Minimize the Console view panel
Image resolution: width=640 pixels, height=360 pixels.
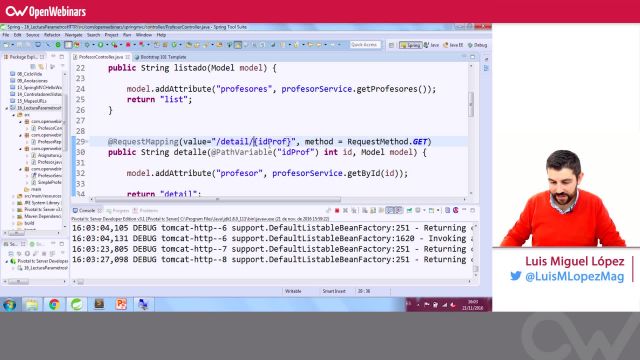pyautogui.click(x=464, y=210)
